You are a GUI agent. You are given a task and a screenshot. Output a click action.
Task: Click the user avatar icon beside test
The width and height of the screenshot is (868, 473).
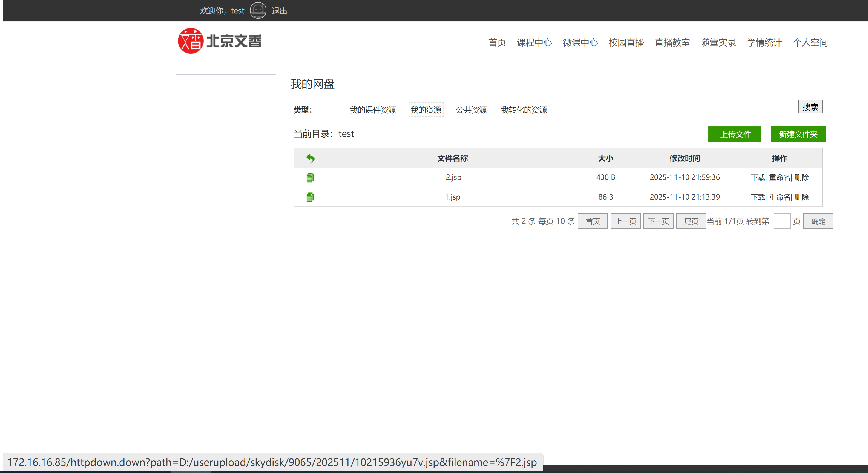[258, 10]
